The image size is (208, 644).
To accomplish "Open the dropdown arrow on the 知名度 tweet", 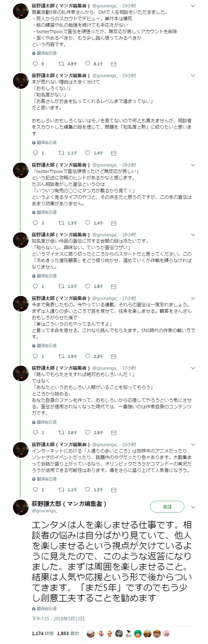I will tap(193, 234).
